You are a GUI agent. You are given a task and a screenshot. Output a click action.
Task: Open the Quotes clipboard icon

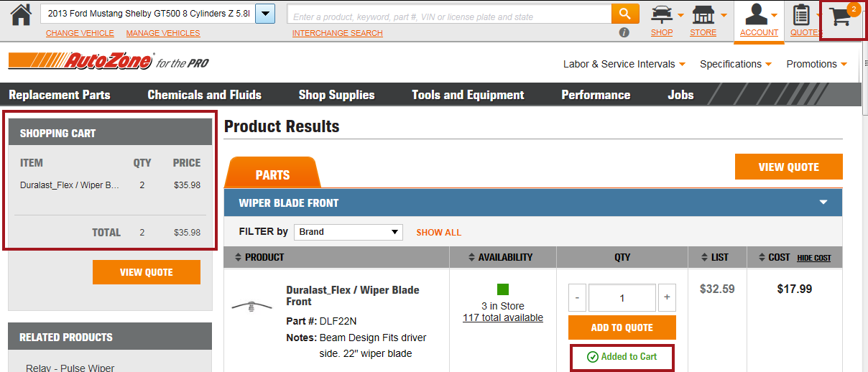coord(801,14)
